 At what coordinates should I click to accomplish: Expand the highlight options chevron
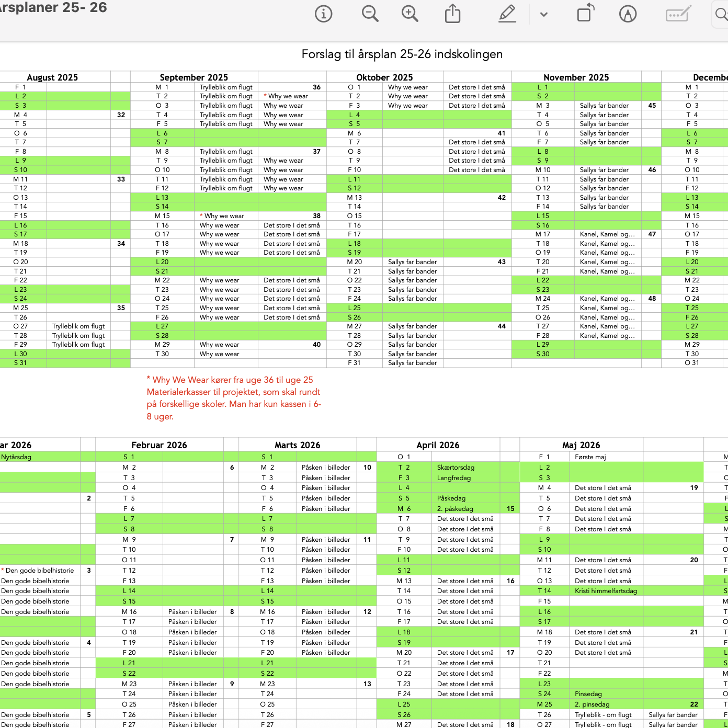pyautogui.click(x=544, y=14)
